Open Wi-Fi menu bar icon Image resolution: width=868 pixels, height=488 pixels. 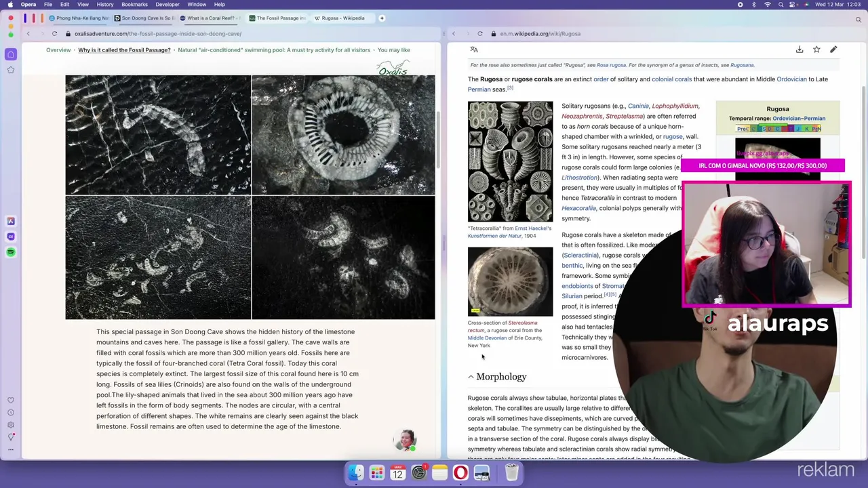pyautogui.click(x=768, y=4)
